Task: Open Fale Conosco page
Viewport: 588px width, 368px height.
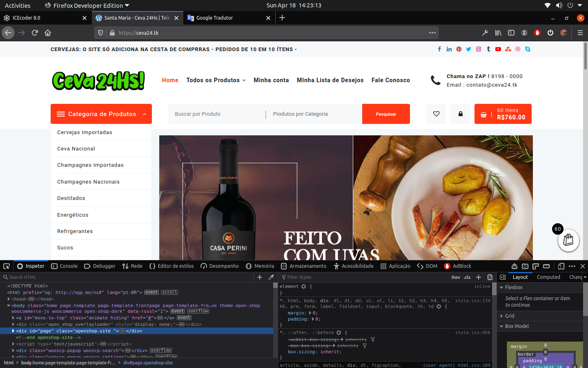Action: [x=391, y=80]
